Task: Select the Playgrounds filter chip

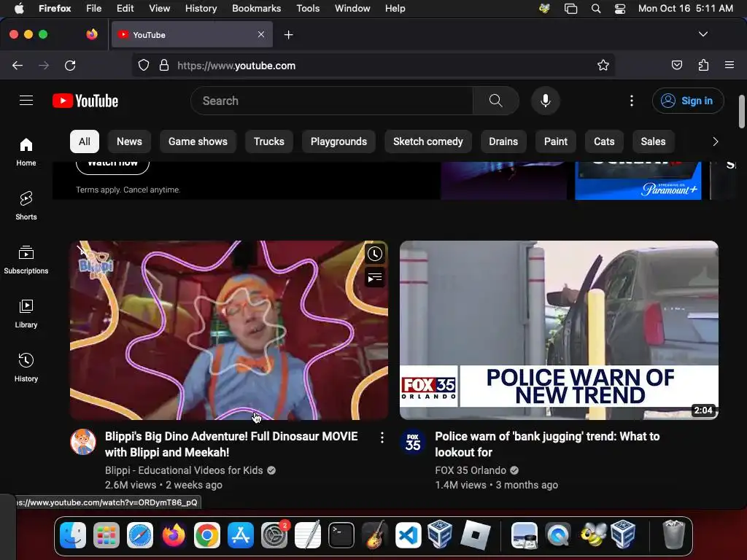Action: tap(338, 141)
